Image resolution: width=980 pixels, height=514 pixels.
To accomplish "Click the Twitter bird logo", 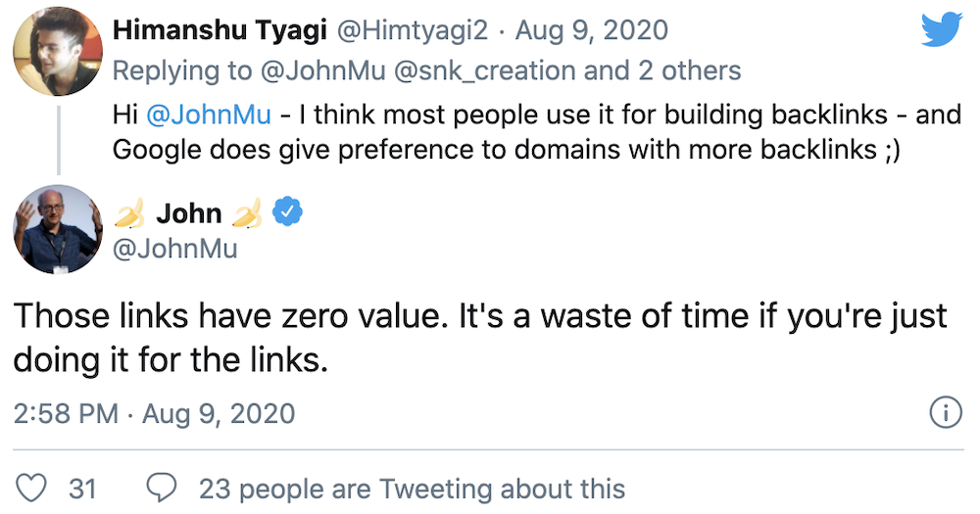I will pos(941,31).
